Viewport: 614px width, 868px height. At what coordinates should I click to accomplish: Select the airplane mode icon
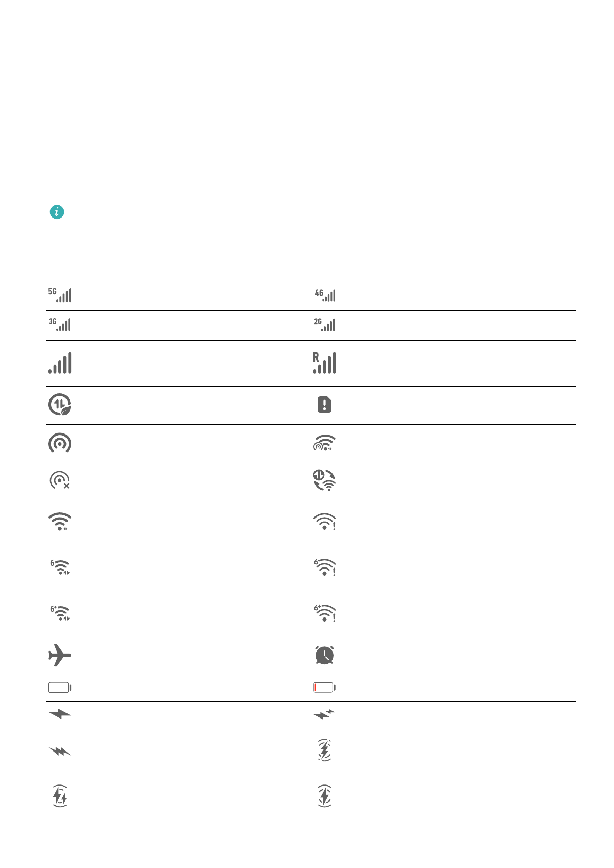pyautogui.click(x=60, y=656)
